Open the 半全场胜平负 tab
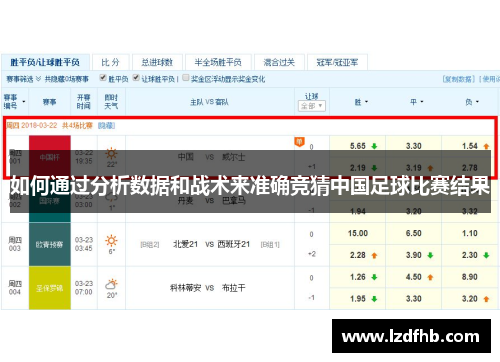The image size is (500, 362). click(x=218, y=62)
